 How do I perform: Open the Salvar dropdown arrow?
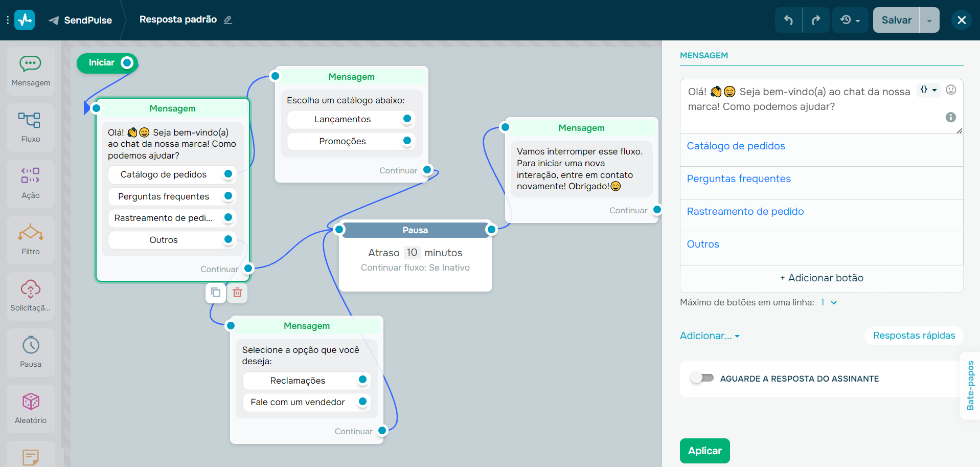pos(929,20)
